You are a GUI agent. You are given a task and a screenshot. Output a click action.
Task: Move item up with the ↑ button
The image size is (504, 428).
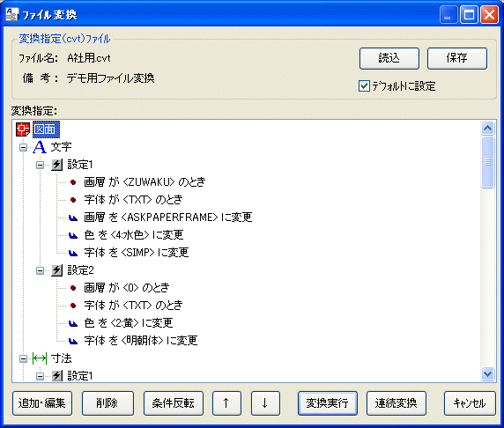pyautogui.click(x=226, y=403)
